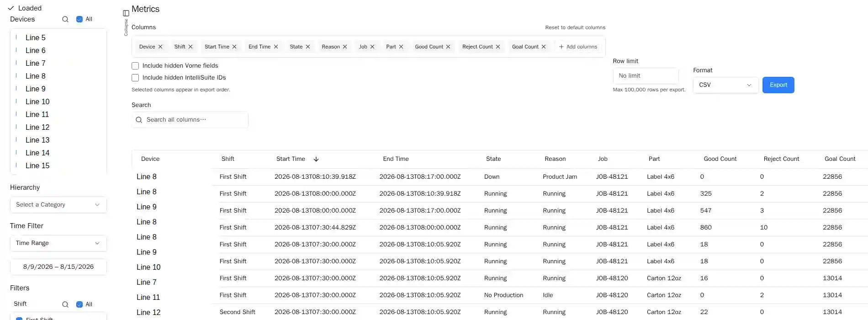
Task: Sort by the End Time column header
Action: [x=396, y=159]
